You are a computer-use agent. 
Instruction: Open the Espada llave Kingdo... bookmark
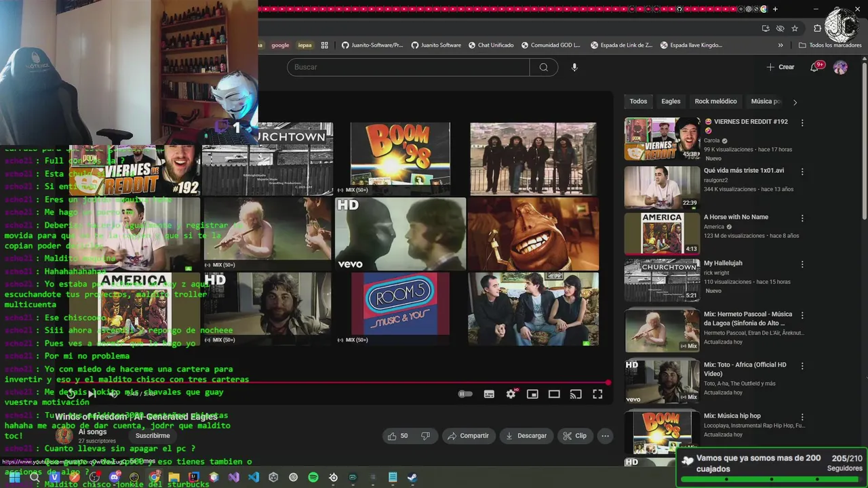(691, 45)
